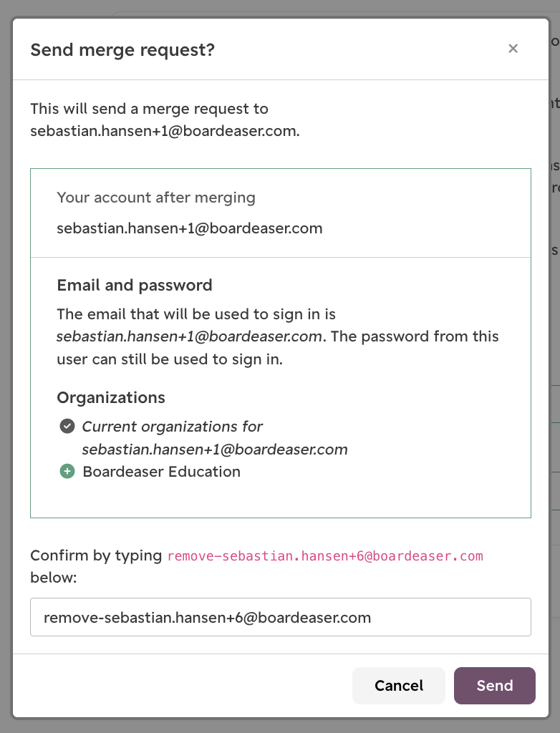The height and width of the screenshot is (733, 560).
Task: Click 'This will send a merge request to' text
Action: click(x=149, y=109)
